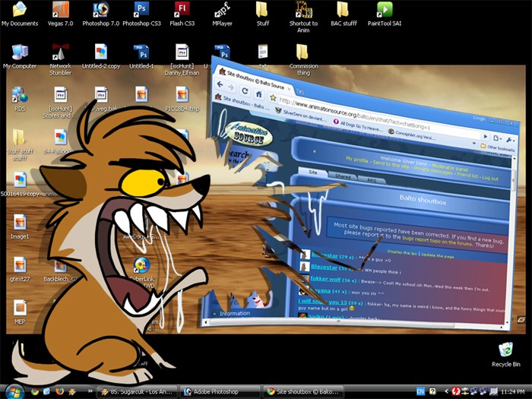
Task: Select the PICC8D4.tmp file icon
Action: point(182,99)
